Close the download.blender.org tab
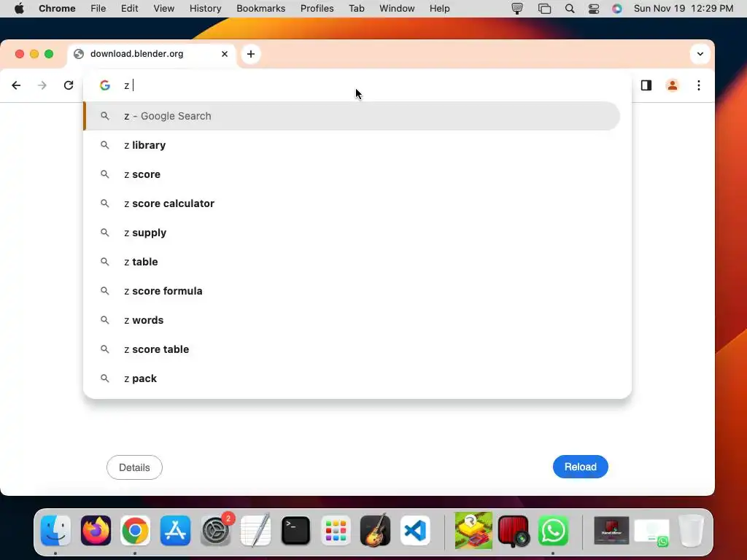Screen dimensions: 747x560 tap(225, 54)
